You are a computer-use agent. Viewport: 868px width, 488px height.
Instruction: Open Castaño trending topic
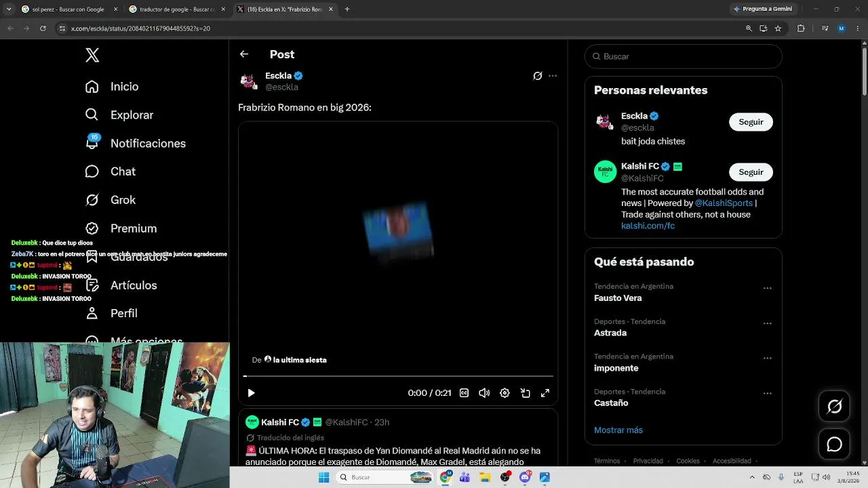pos(611,403)
